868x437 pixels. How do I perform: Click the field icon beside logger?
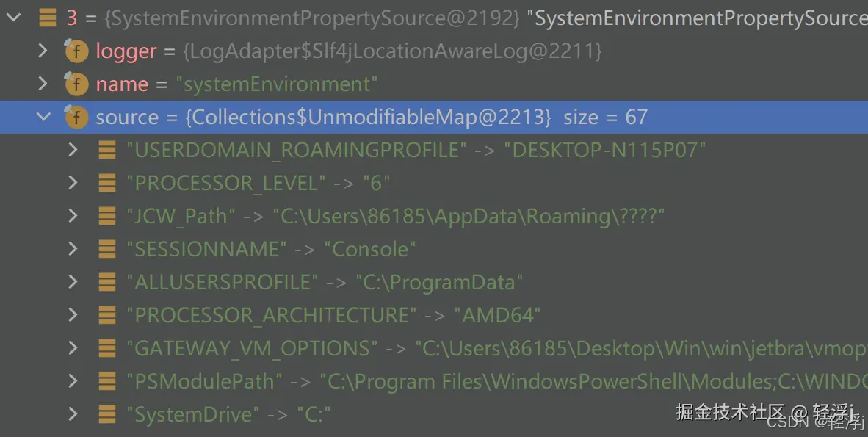coord(76,51)
